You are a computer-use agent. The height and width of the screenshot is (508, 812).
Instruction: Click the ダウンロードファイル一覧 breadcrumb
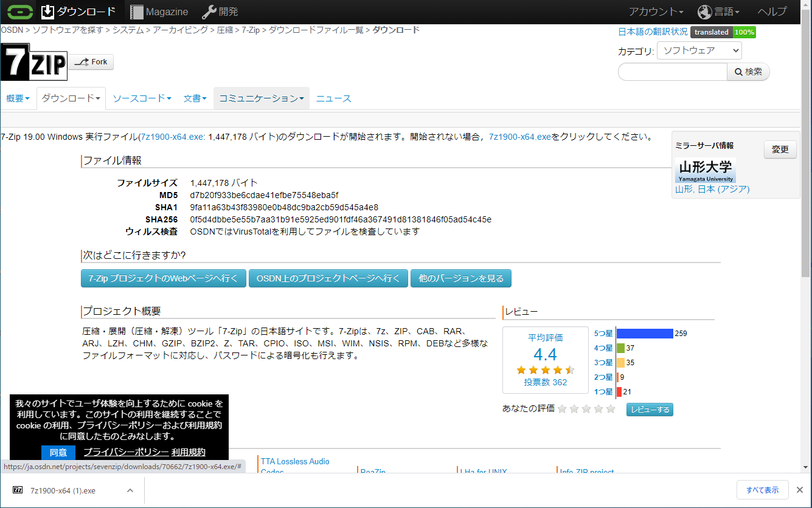pyautogui.click(x=316, y=30)
